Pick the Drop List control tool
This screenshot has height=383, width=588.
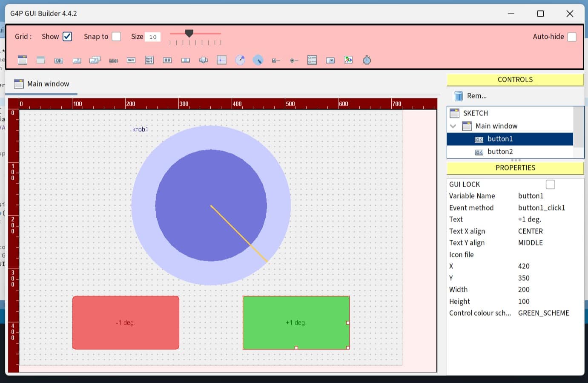[330, 60]
